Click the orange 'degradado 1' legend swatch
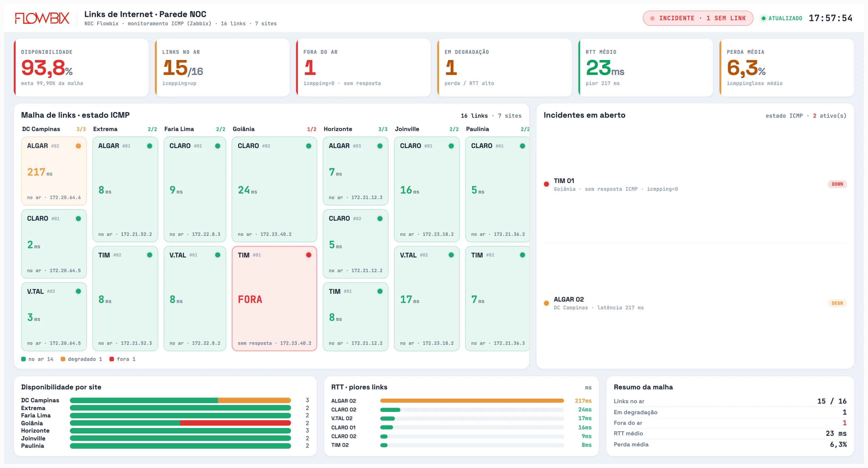This screenshot has height=468, width=868. 63,359
